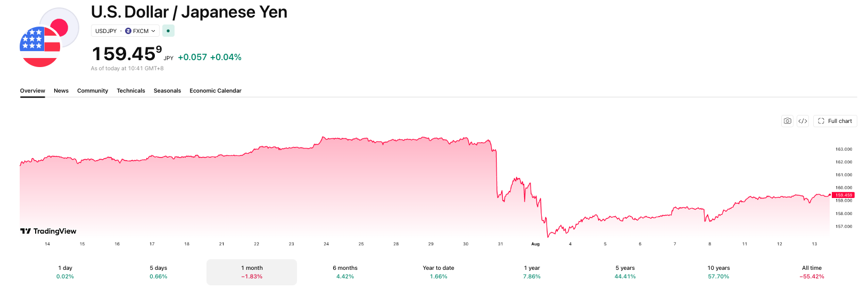Choose the 5 years range

pyautogui.click(x=625, y=272)
